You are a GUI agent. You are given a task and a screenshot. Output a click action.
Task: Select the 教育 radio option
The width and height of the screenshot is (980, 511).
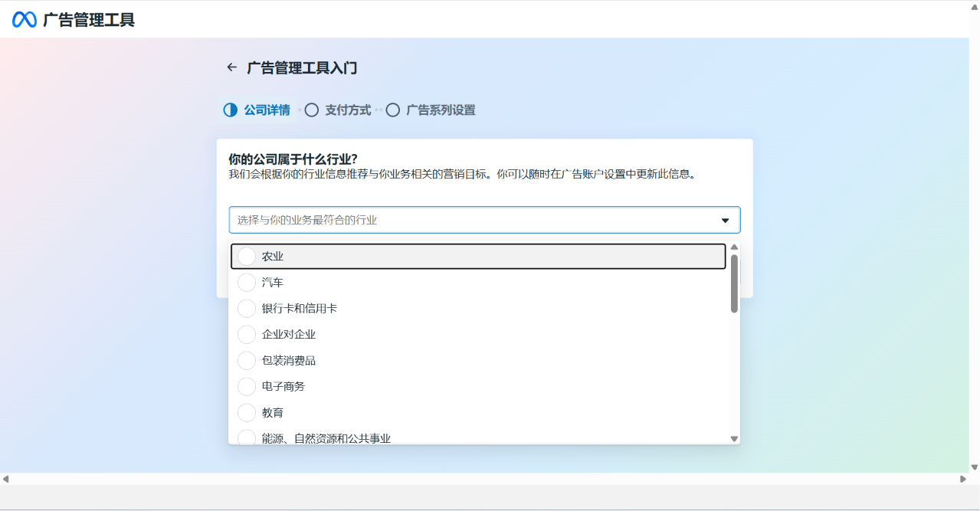[x=247, y=413]
